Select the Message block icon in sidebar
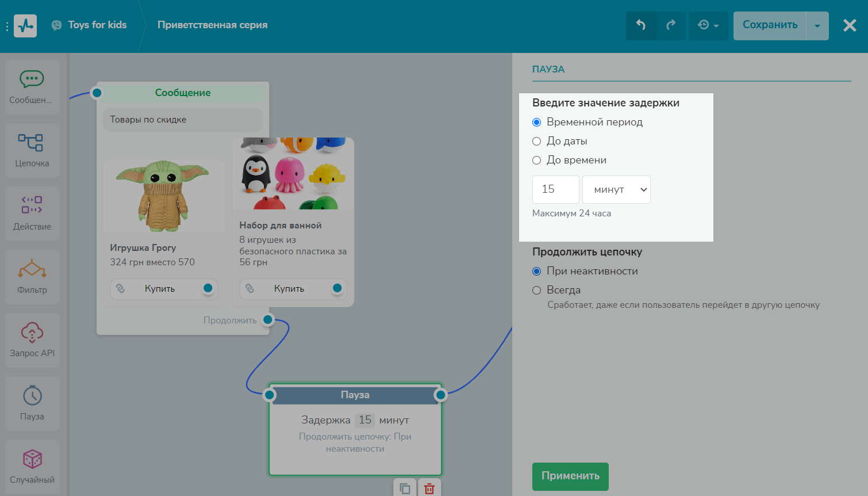The image size is (868, 496). (x=32, y=79)
